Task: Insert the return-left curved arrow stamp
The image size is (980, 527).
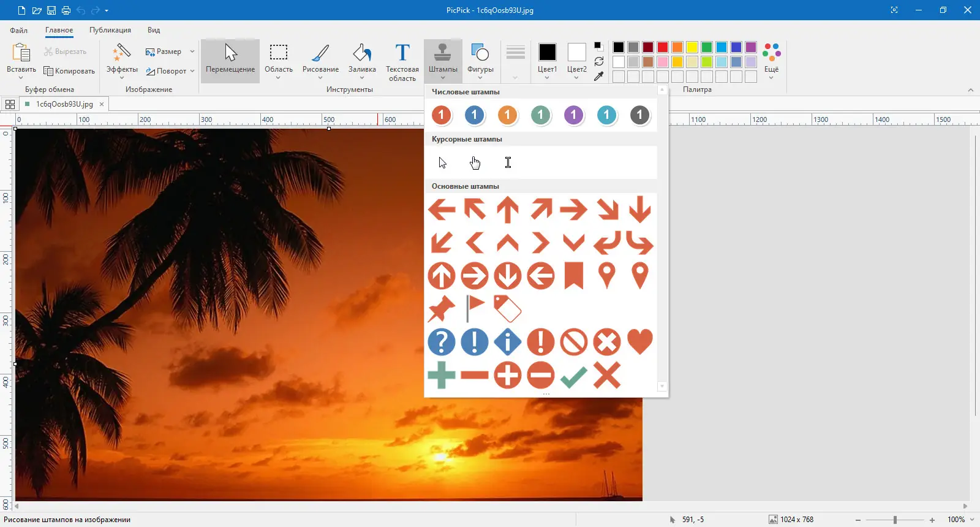Action: click(x=607, y=243)
